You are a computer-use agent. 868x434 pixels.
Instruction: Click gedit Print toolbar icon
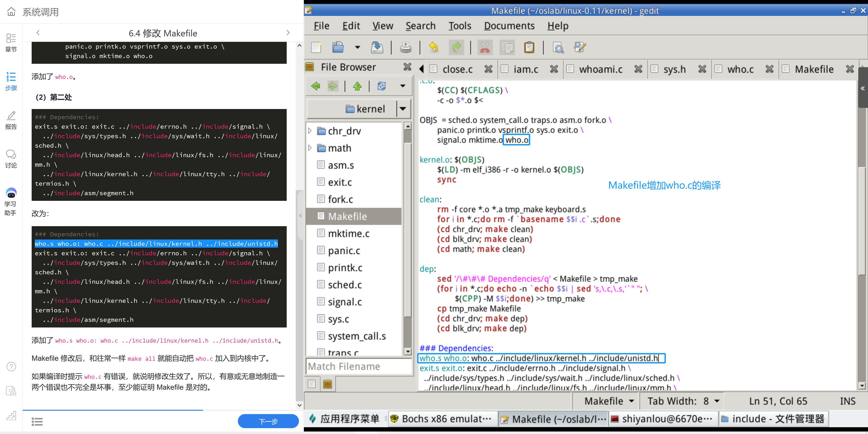click(x=405, y=47)
